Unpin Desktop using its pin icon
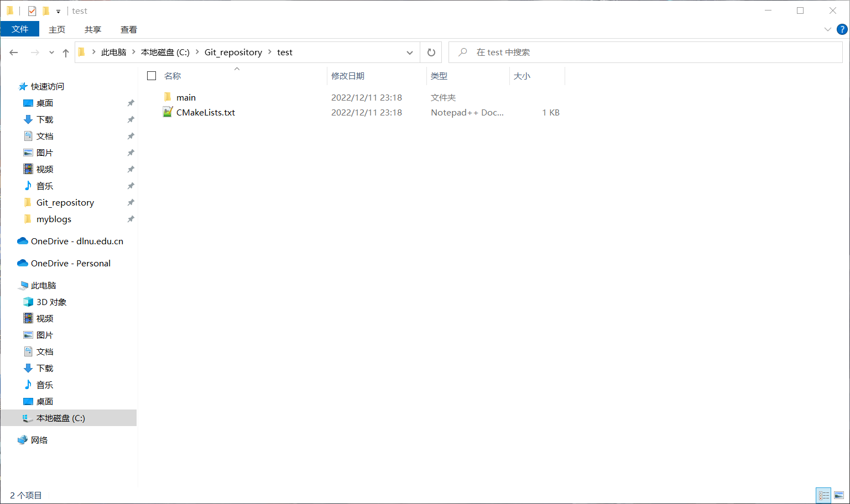850x504 pixels. pyautogui.click(x=131, y=103)
